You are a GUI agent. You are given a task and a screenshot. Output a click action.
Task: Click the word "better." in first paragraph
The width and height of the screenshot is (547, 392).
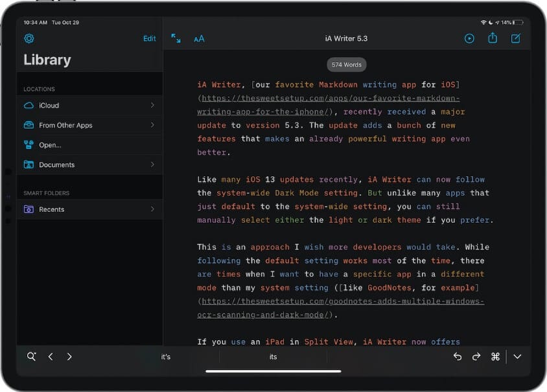213,152
